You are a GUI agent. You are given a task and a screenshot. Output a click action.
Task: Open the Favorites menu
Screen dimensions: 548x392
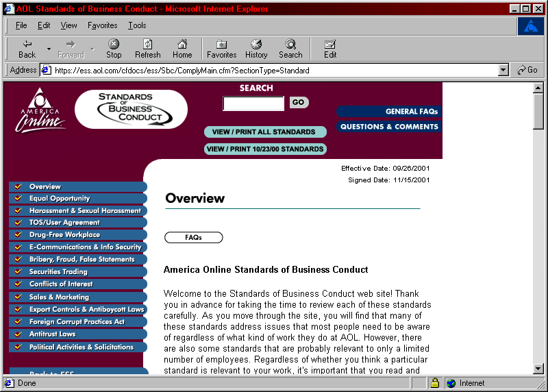pyautogui.click(x=102, y=25)
